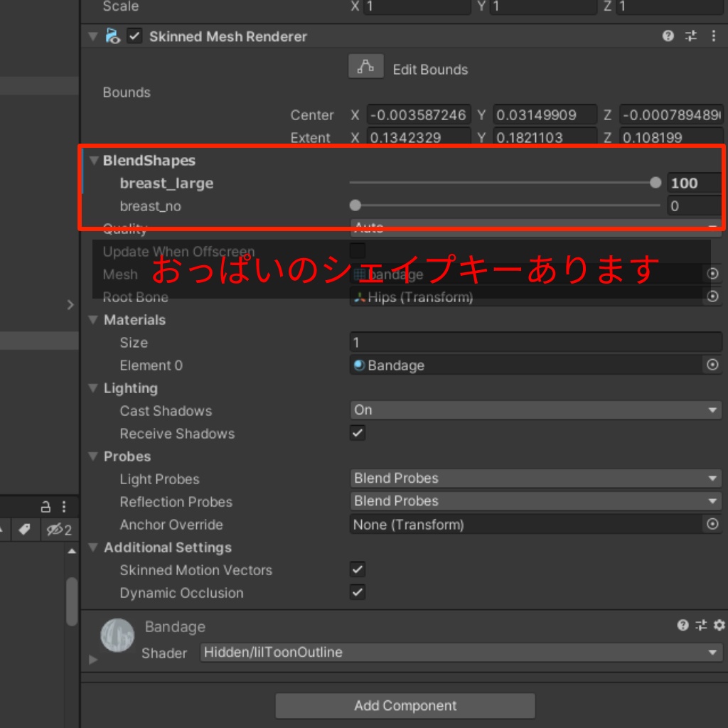728x728 pixels.
Task: Click the Bounds Center X field
Action: [418, 114]
